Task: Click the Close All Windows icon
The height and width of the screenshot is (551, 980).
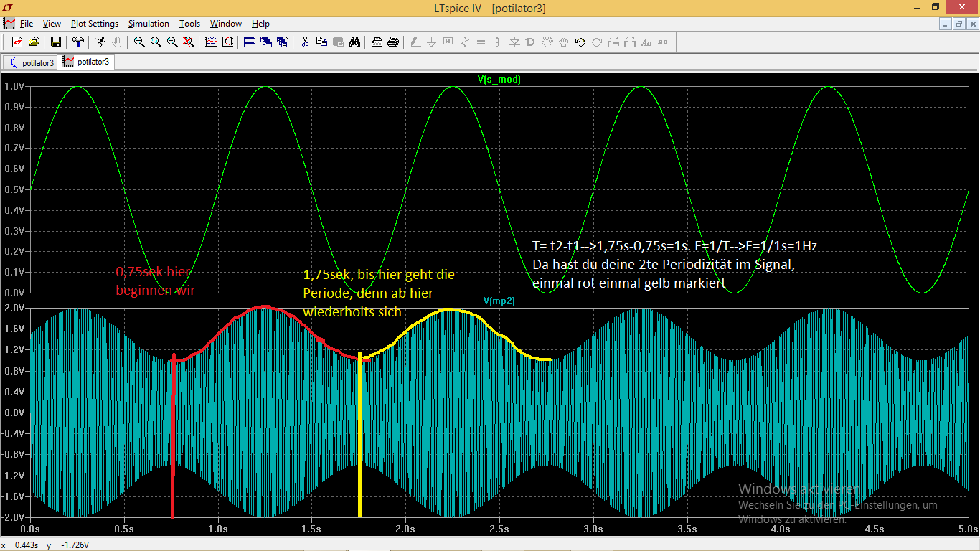Action: click(283, 42)
